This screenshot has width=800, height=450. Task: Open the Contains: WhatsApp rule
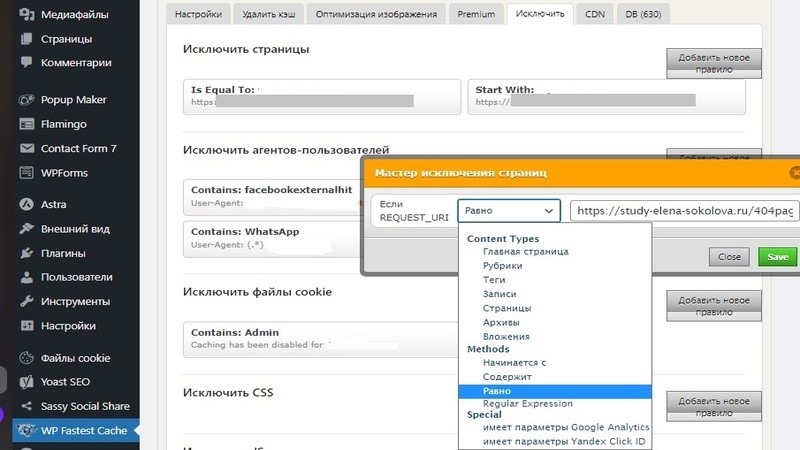(x=272, y=239)
